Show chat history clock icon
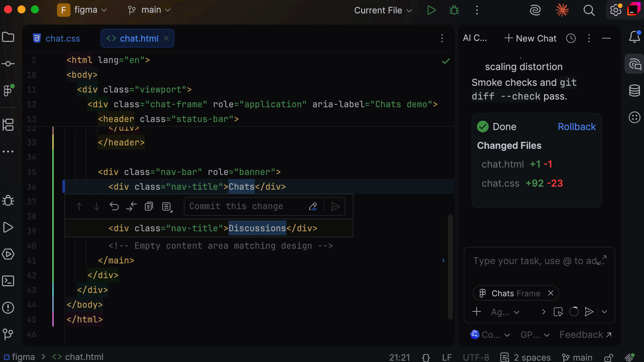644x362 pixels. 571,38
